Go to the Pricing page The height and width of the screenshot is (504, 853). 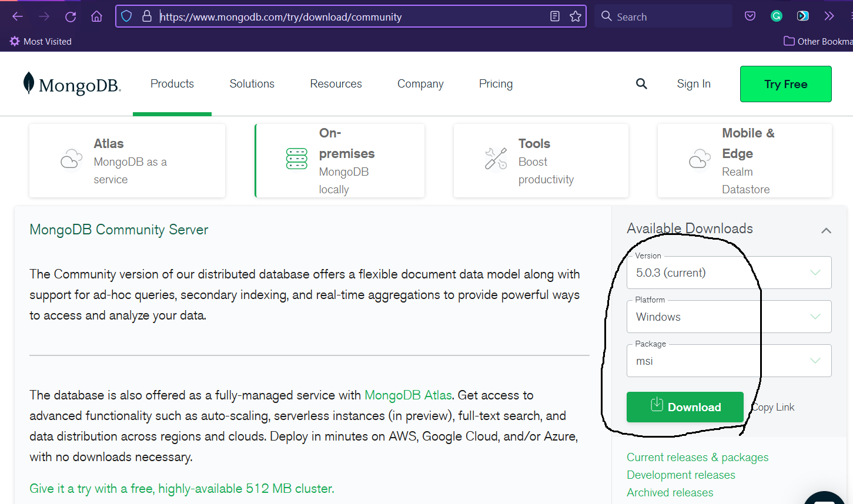pos(496,84)
